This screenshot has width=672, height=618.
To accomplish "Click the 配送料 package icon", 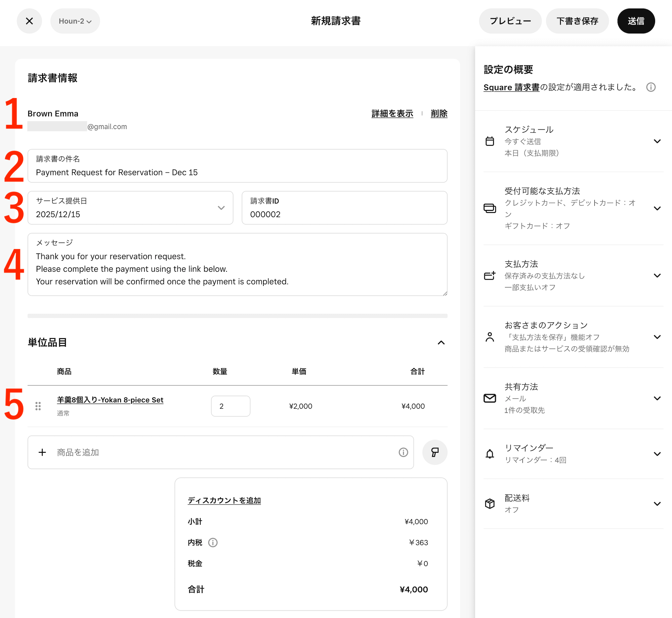I will click(x=490, y=504).
